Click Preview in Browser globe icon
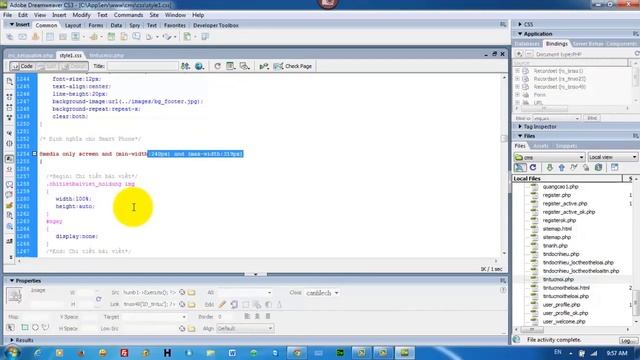Viewport: 640px width, 360px height. (x=199, y=66)
